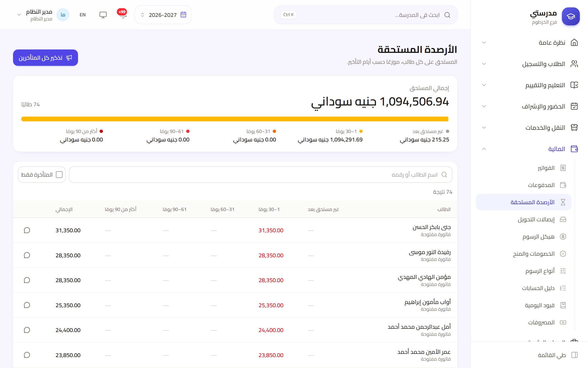Click the search magnifier in the top bar
This screenshot has width=588, height=368.
pos(447,15)
